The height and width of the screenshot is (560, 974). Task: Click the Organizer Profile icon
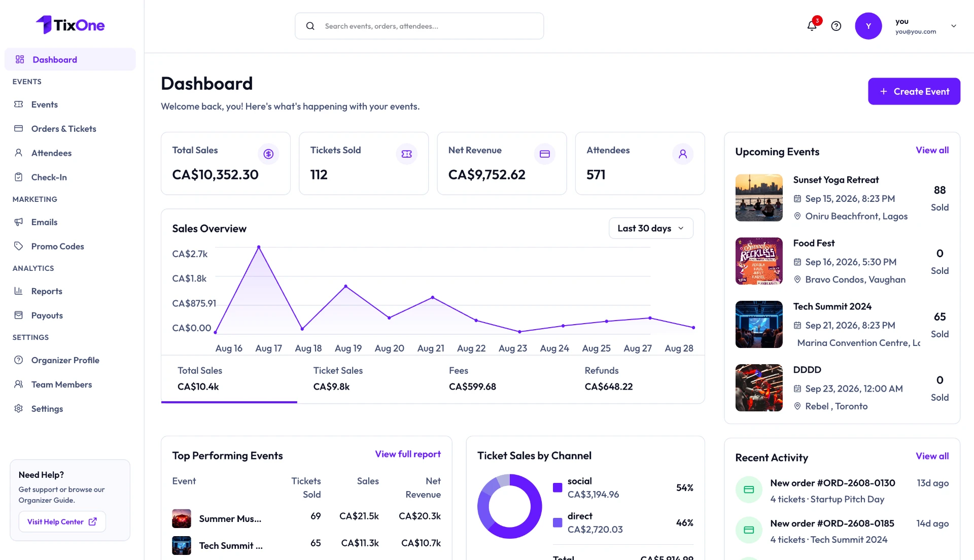click(19, 360)
